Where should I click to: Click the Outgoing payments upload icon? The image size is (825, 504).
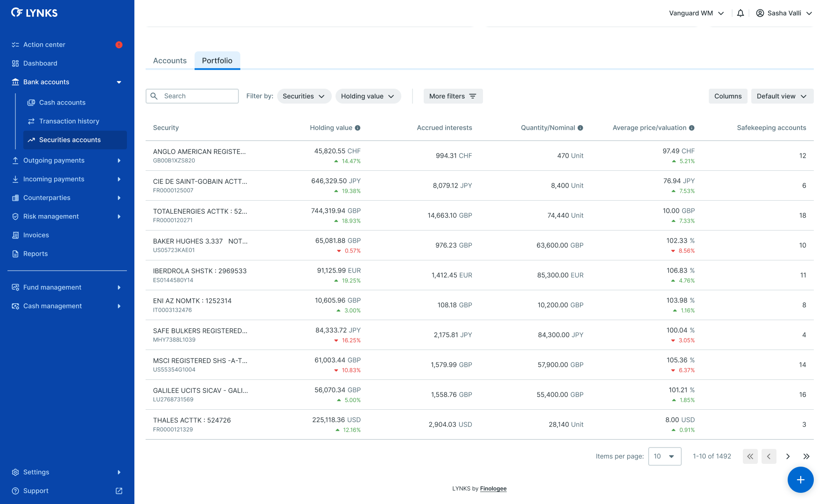click(15, 161)
